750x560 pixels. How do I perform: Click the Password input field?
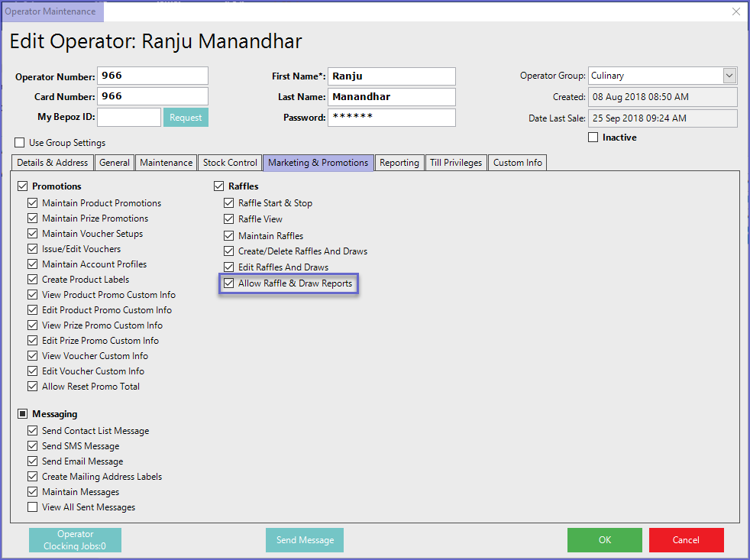(391, 118)
